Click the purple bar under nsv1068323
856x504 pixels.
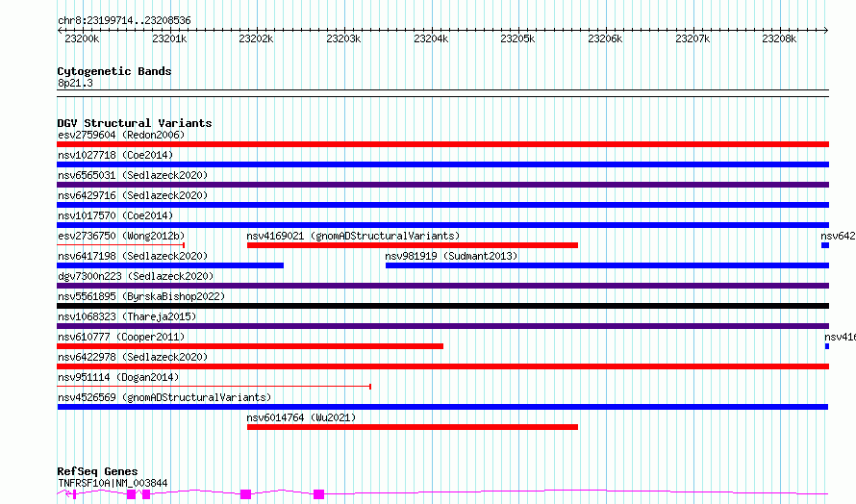click(x=442, y=326)
